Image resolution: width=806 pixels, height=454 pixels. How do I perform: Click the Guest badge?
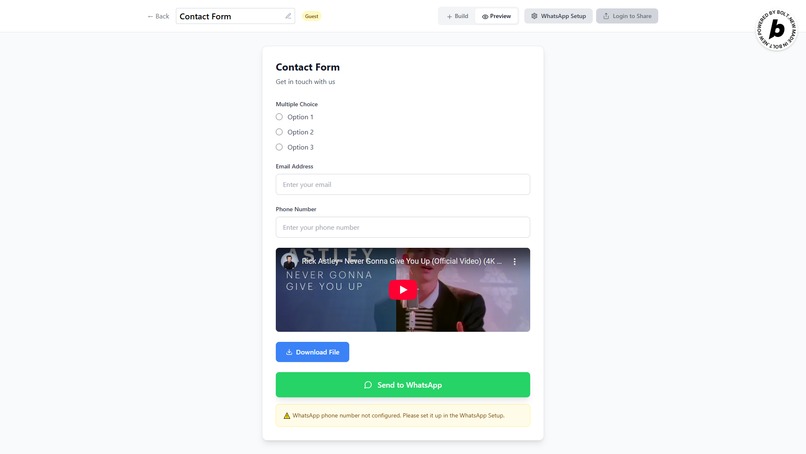click(312, 16)
